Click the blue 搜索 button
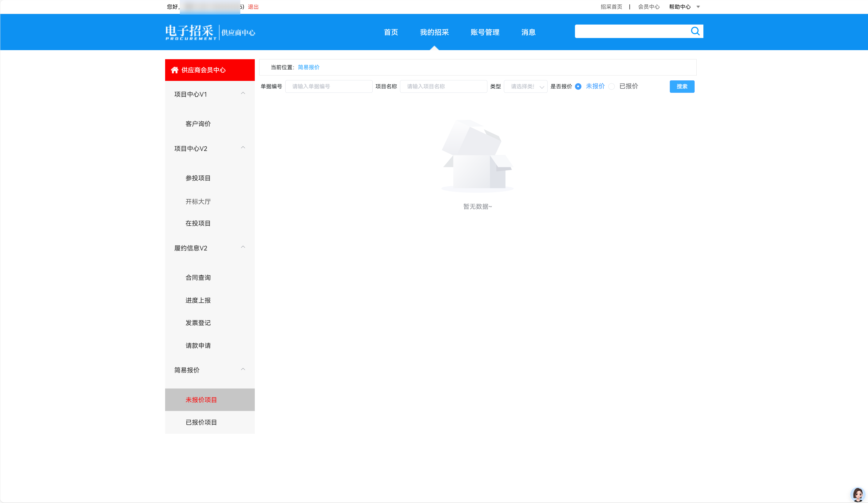 coord(682,87)
